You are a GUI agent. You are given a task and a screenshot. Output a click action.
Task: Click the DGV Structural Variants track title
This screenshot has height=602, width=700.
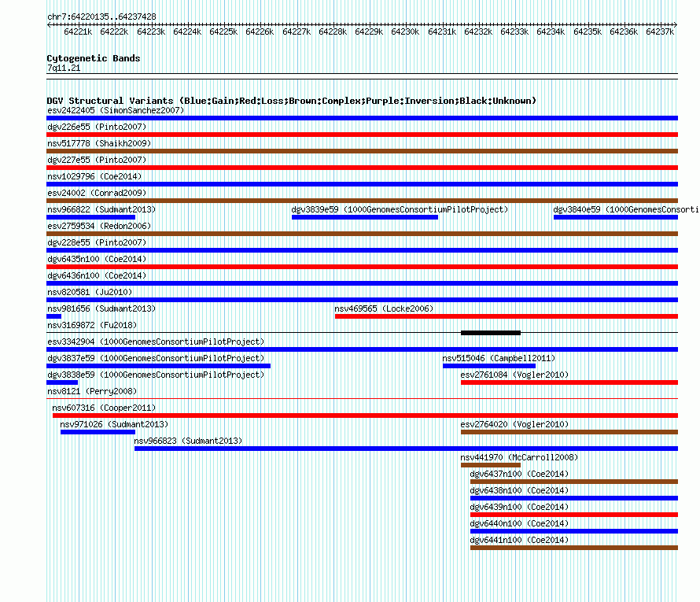pyautogui.click(x=291, y=101)
